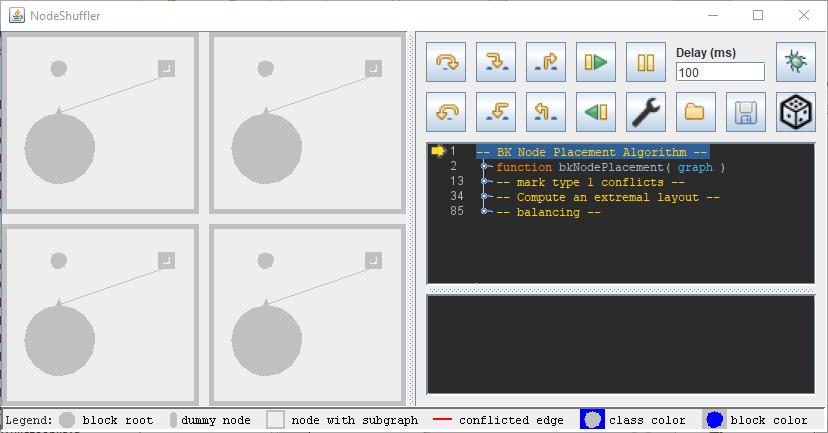Click the step into forward button
This screenshot has width=828, height=433.
(496, 62)
